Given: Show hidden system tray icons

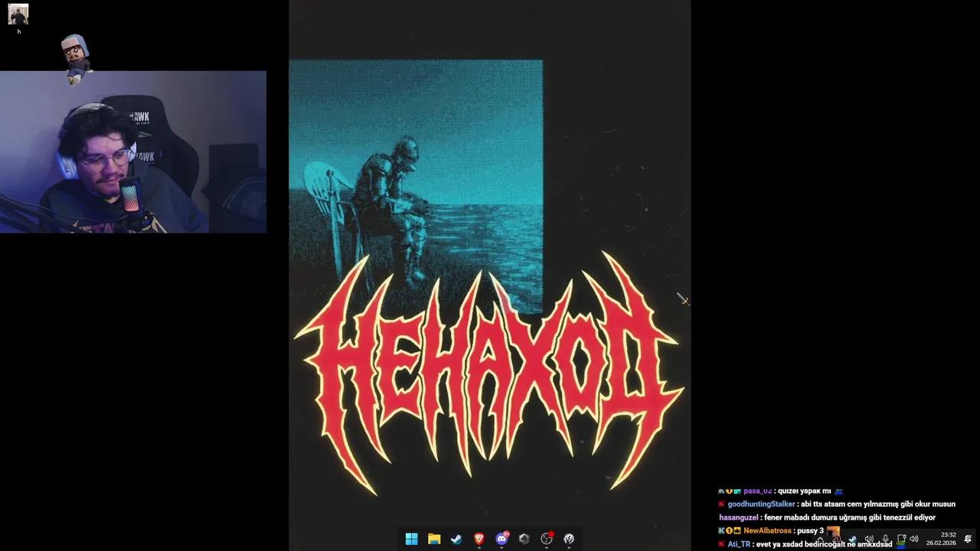Looking at the screenshot, I should click(821, 539).
